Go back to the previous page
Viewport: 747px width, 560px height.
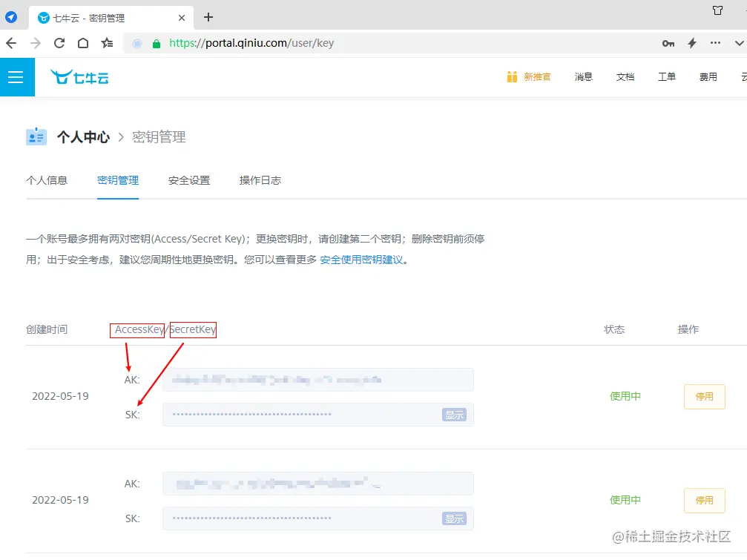coord(11,43)
